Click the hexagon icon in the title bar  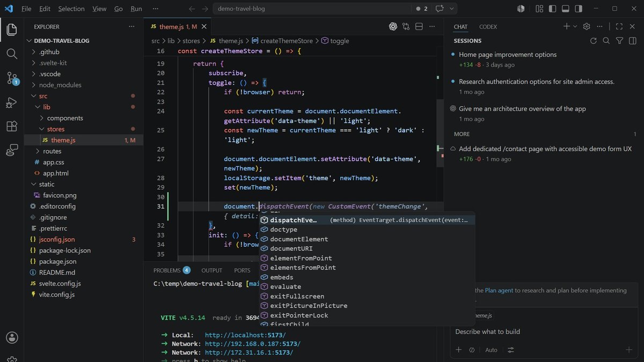[521, 9]
